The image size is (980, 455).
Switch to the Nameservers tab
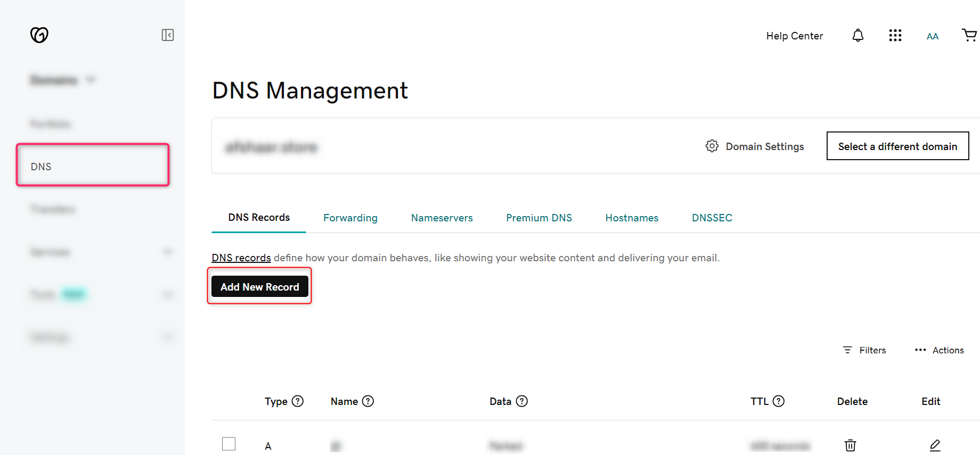[442, 218]
